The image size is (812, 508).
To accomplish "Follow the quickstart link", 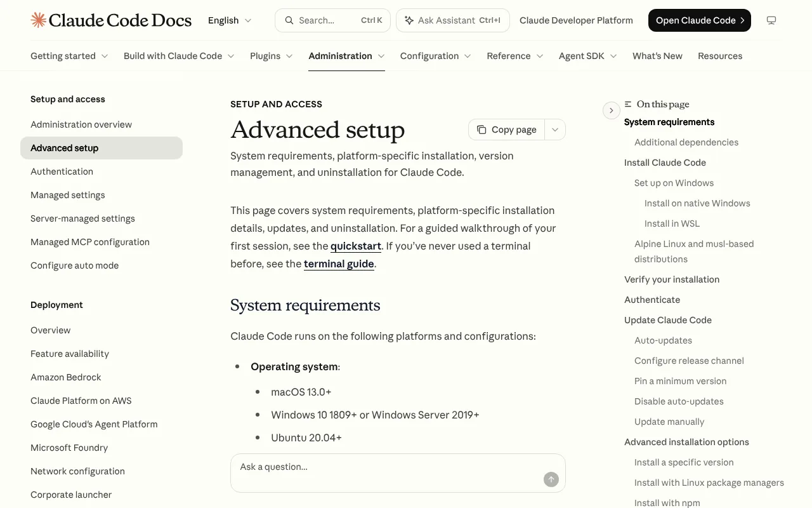I will (x=356, y=246).
